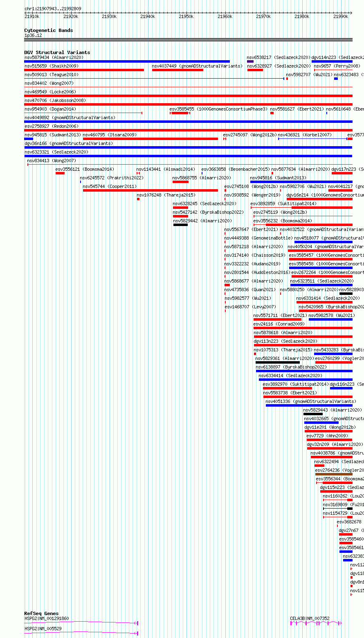364x638 pixels.
Task: Open the HSPG2|NM_001291860 RefSeq gene label
Action: point(47,618)
